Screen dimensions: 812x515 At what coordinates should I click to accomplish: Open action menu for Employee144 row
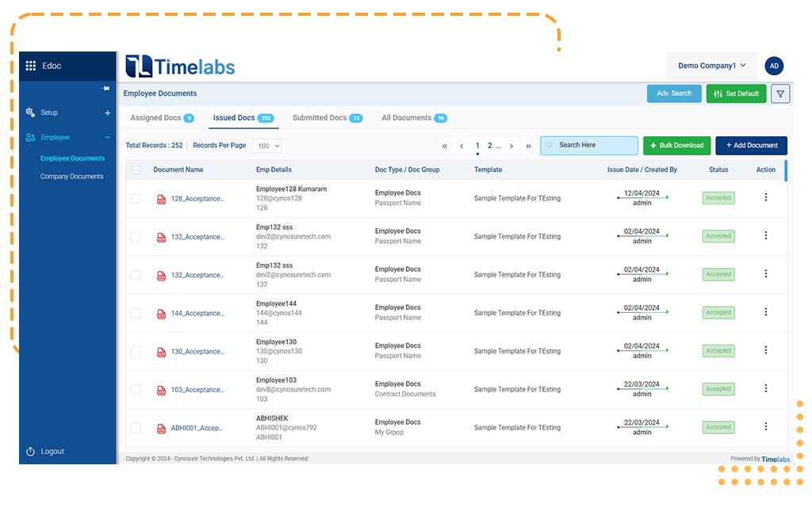point(765,312)
